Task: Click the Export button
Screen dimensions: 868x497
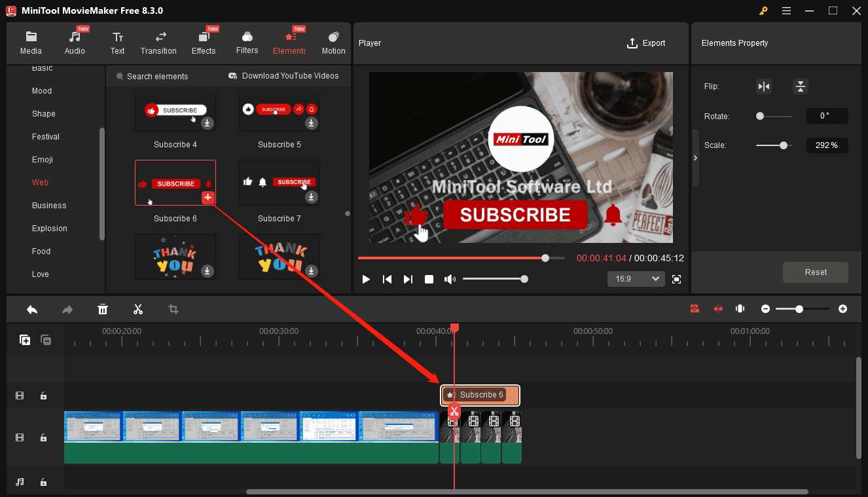Action: point(646,43)
